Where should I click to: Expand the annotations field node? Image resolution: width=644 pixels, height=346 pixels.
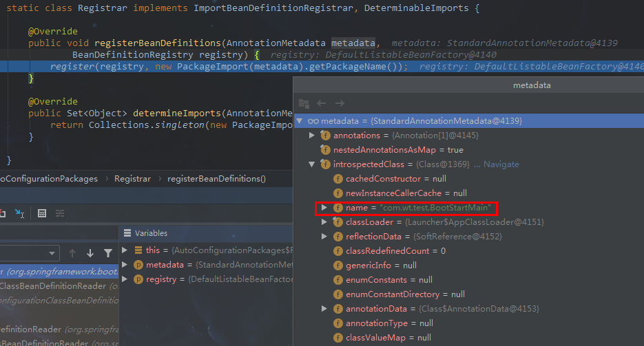312,136
